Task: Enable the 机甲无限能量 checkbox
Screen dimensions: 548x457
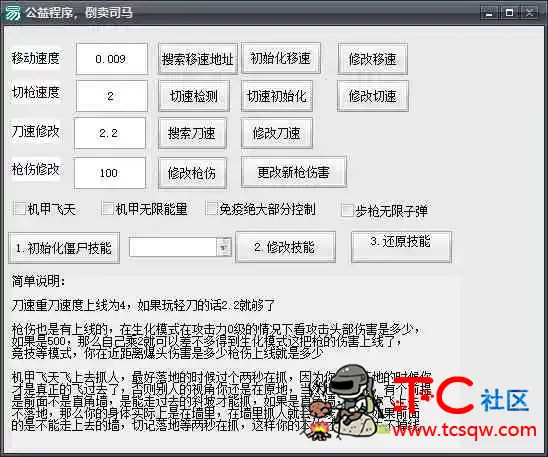Action: (107, 209)
